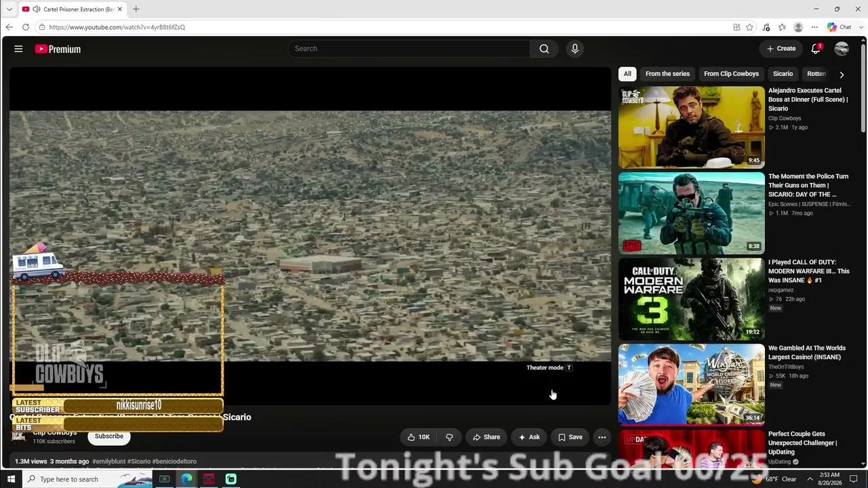Click the search magnifier button
The height and width of the screenshot is (488, 868).
coord(544,49)
